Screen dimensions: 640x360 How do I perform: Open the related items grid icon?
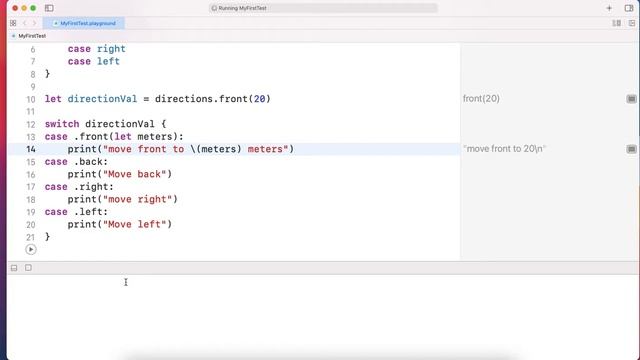coord(13,23)
